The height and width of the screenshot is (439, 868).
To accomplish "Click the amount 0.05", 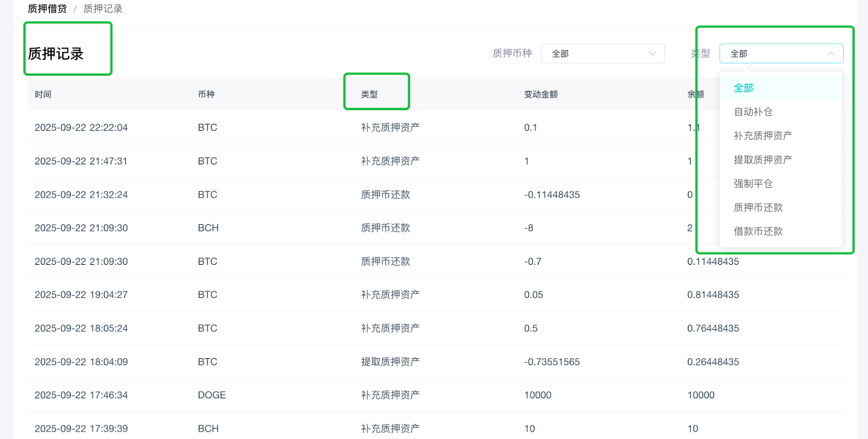I will click(534, 295).
